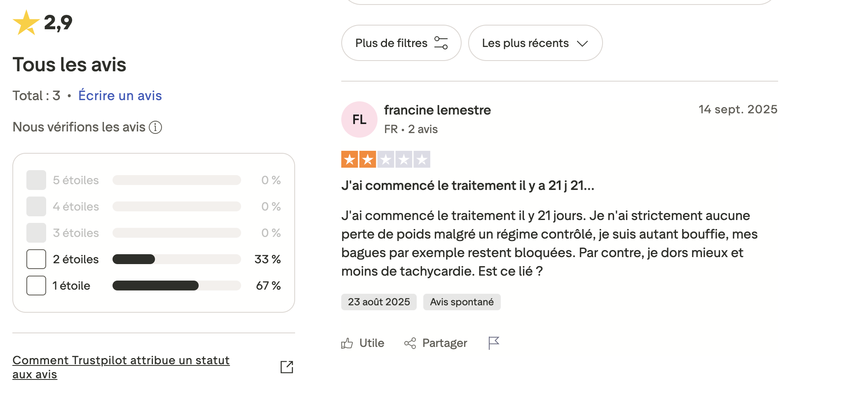Check the 1 étoile filter checkbox
Viewport: 868px width, 398px height.
(x=36, y=286)
